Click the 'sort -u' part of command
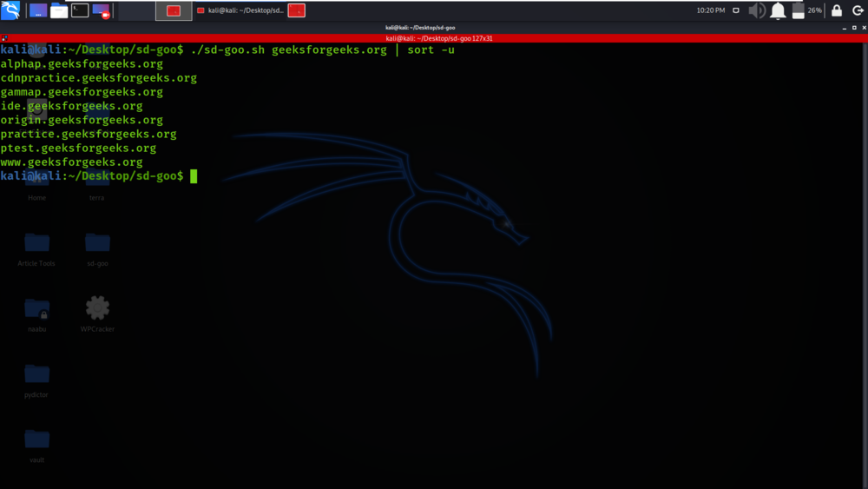 click(x=431, y=50)
